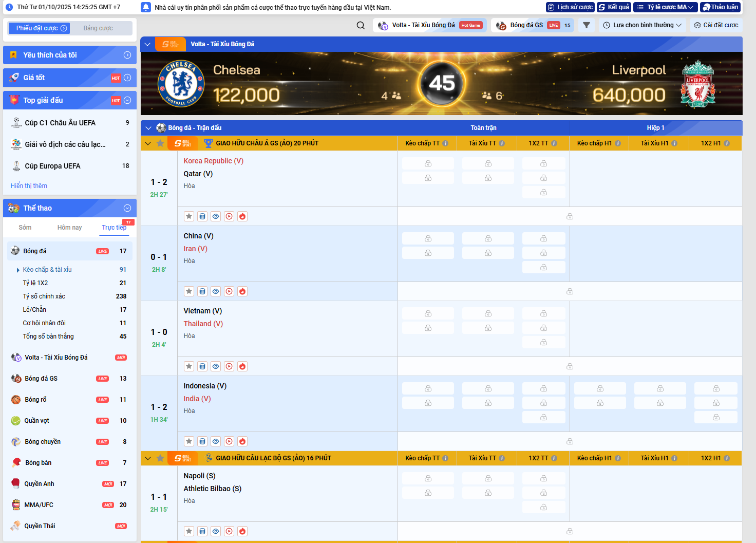This screenshot has height=543, width=756.
Task: Select Tỷ số chính xác in sidebar
Action: point(44,296)
